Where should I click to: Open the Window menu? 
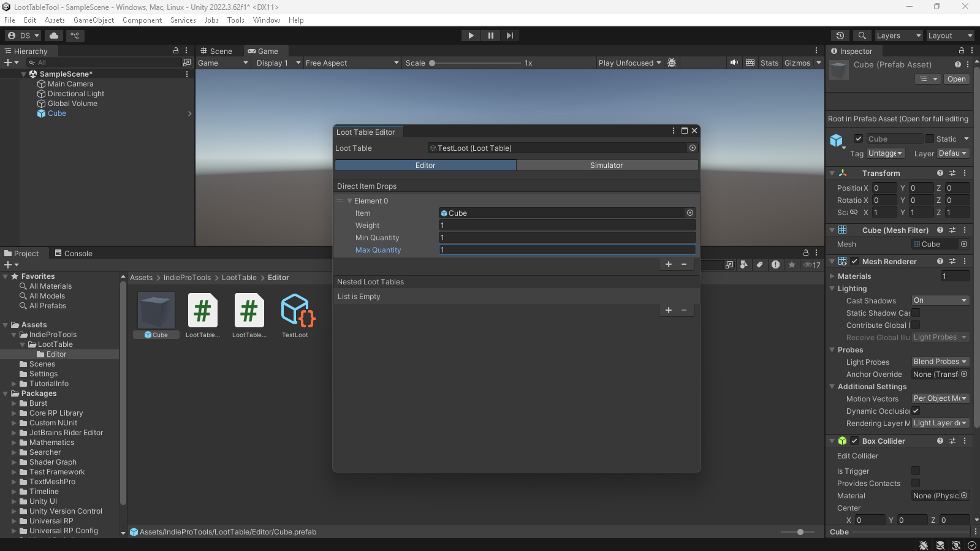tap(267, 20)
